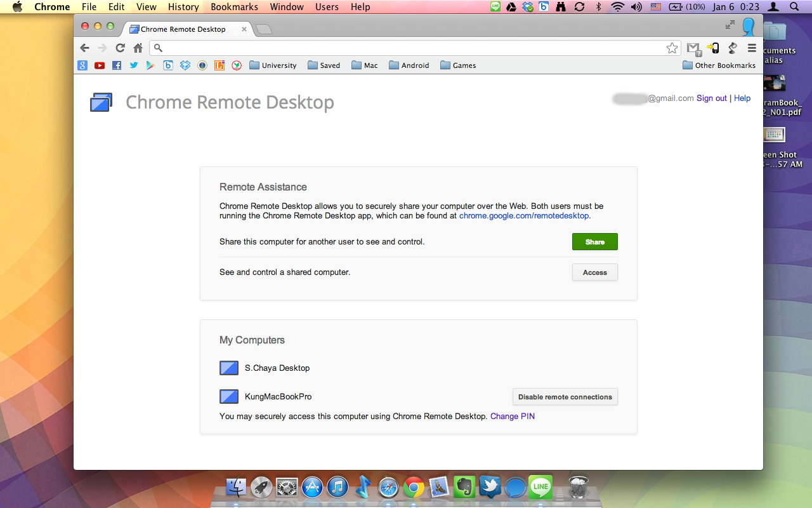This screenshot has width=812, height=508.
Task: Open App Store from the Dock
Action: (312, 488)
